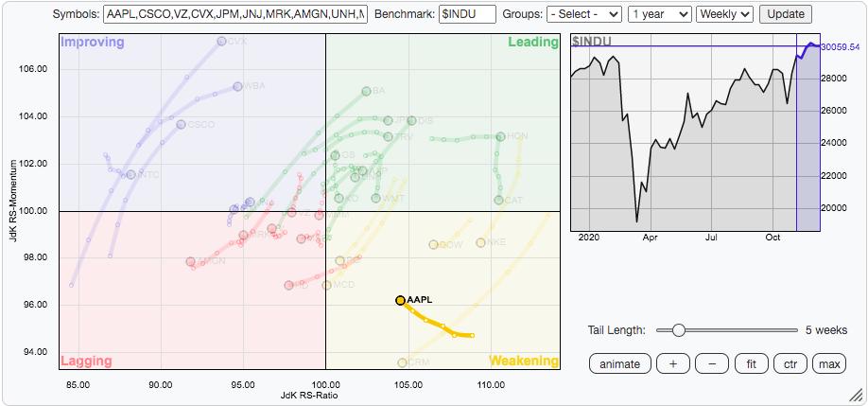
Task: Select the CVX marker in Improving quadrant
Action: [x=221, y=41]
